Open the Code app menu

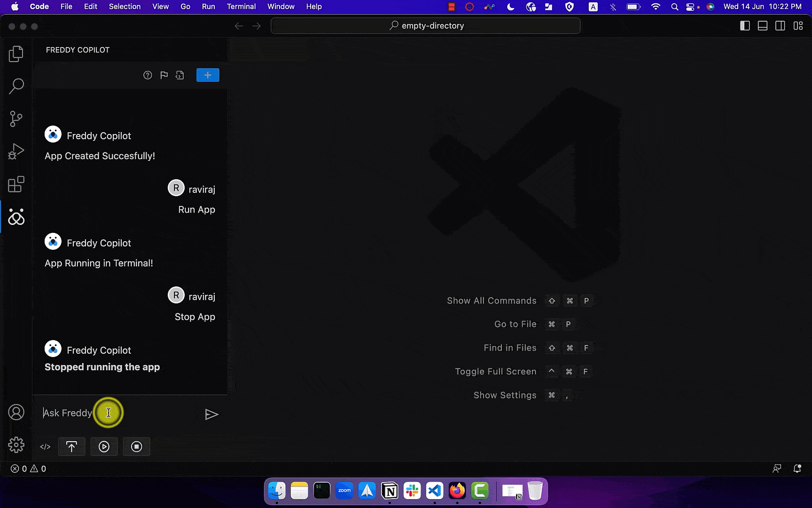coord(39,7)
